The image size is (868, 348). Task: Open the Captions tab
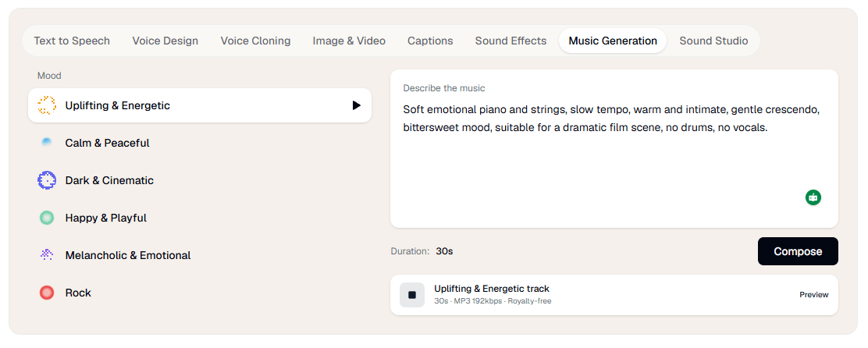coord(430,41)
